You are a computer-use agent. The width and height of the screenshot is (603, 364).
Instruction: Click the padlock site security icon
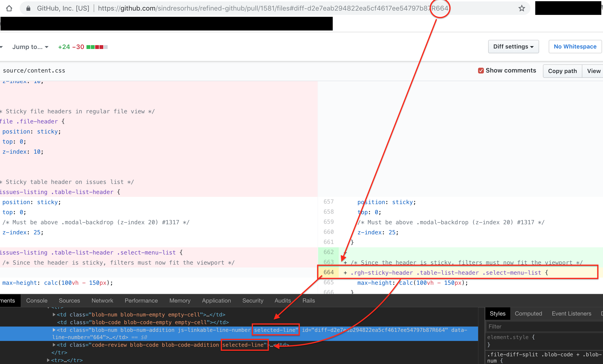coord(28,8)
